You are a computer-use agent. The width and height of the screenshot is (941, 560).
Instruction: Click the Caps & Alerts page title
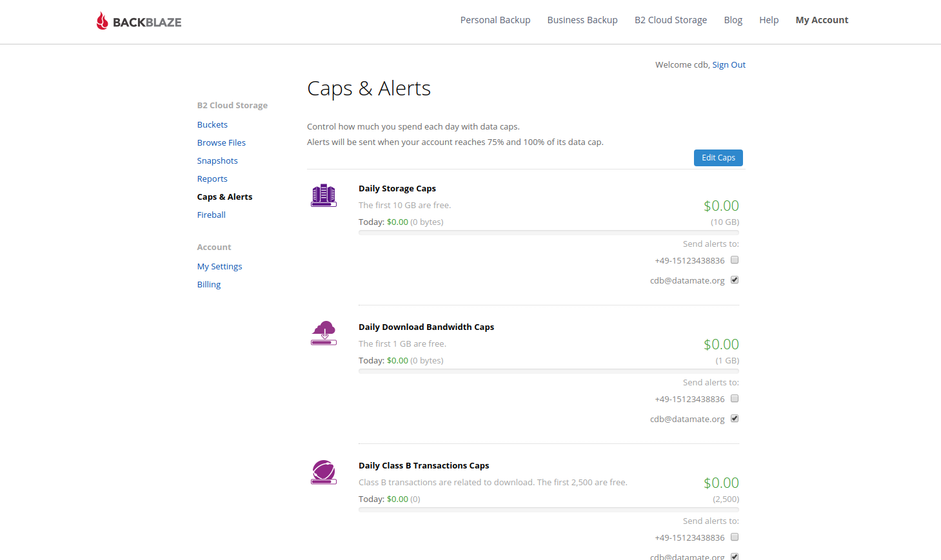click(369, 88)
